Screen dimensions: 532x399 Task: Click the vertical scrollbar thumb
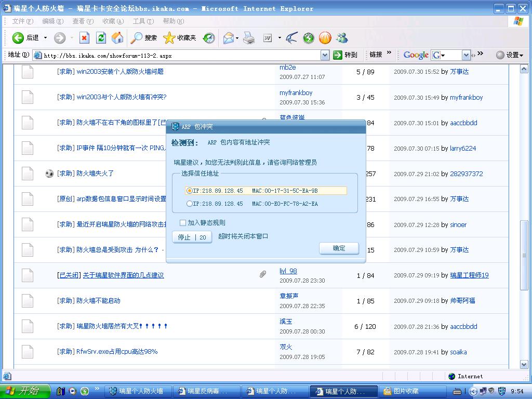point(524,255)
